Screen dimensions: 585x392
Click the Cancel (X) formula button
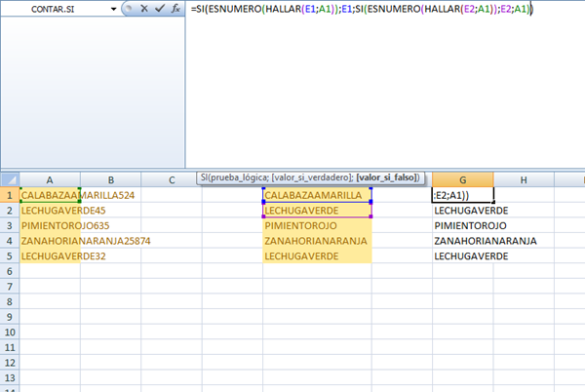coord(142,8)
